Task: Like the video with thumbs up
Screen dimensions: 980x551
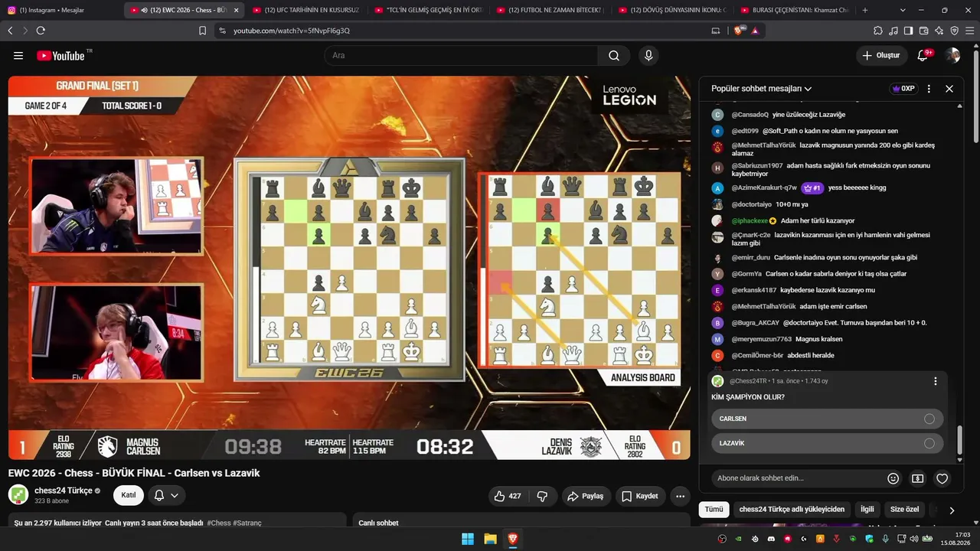Action: (x=508, y=496)
